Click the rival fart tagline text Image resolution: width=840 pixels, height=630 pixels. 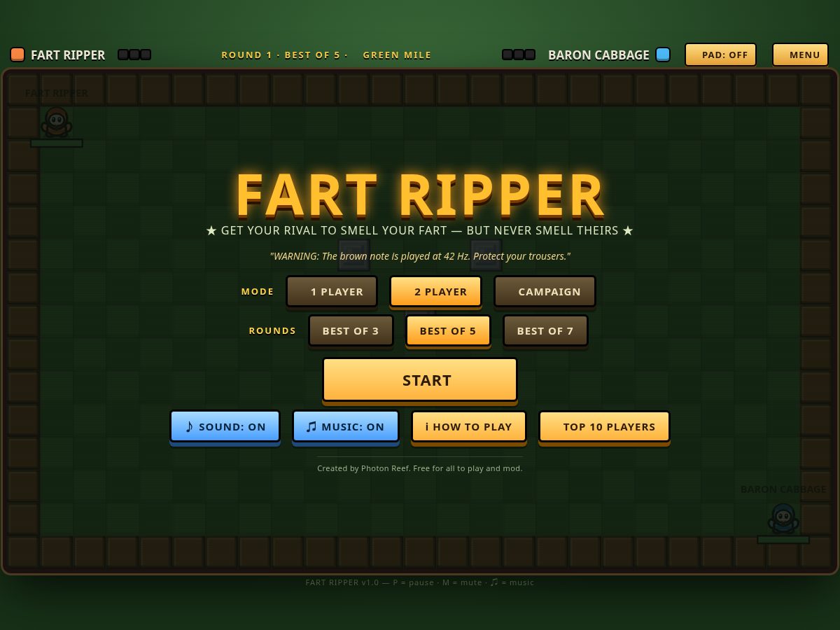tap(420, 230)
